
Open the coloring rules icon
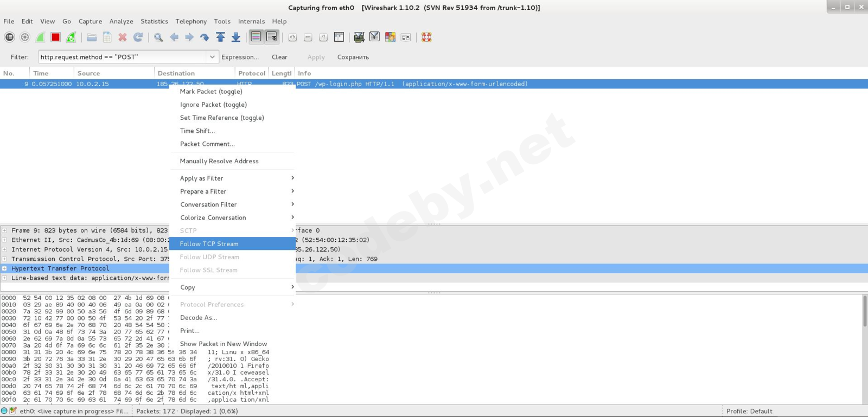click(390, 37)
